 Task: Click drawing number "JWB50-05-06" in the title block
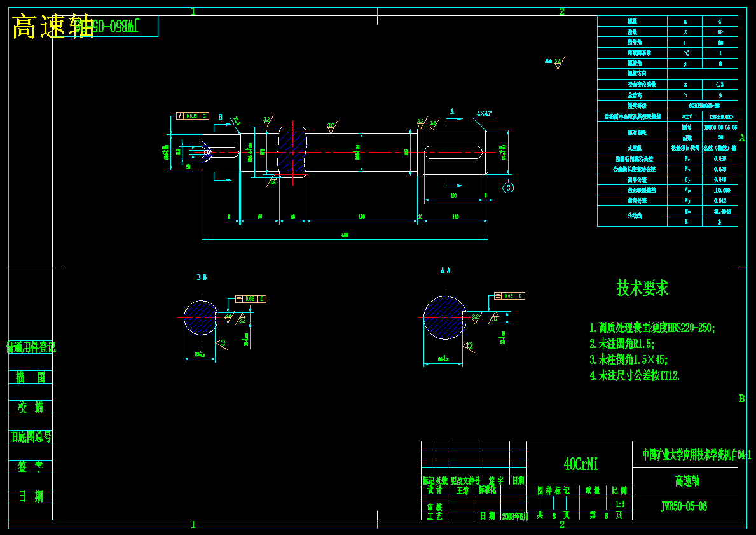tap(684, 506)
